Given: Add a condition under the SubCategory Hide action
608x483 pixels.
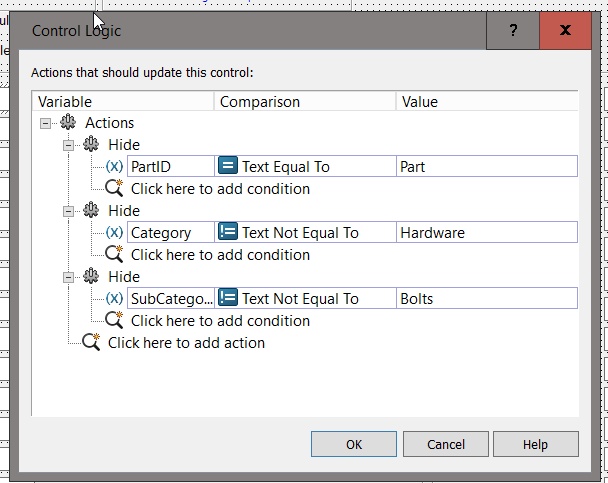Looking at the screenshot, I should point(220,321).
